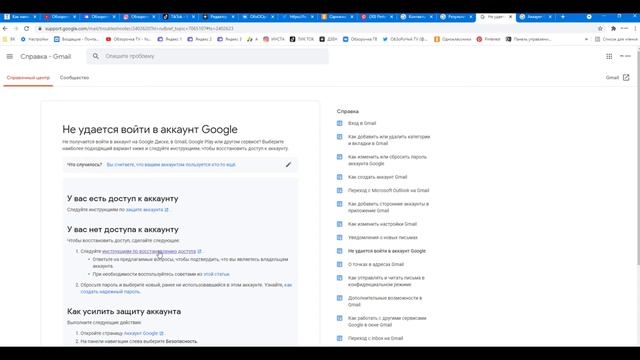Click the 'Опишите проблему' search field
This screenshot has width=640, height=360.
[207, 56]
